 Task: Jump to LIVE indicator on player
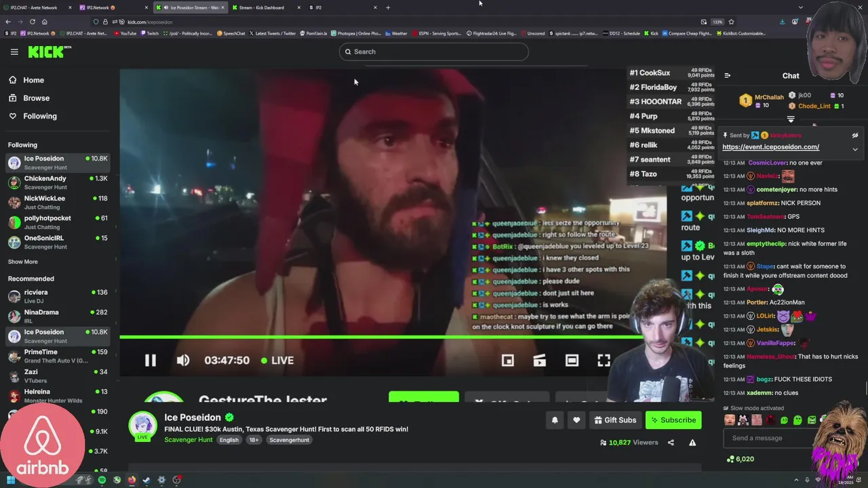[277, 361]
